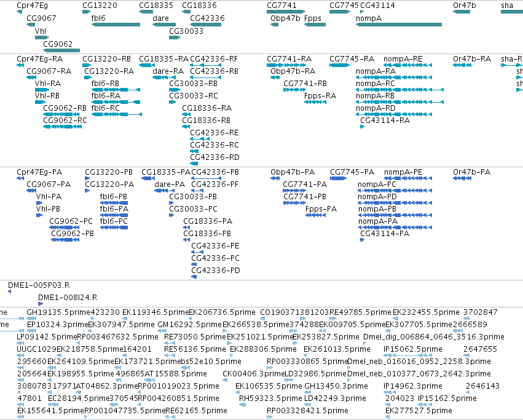Select the Vhl gene label

(x=41, y=31)
